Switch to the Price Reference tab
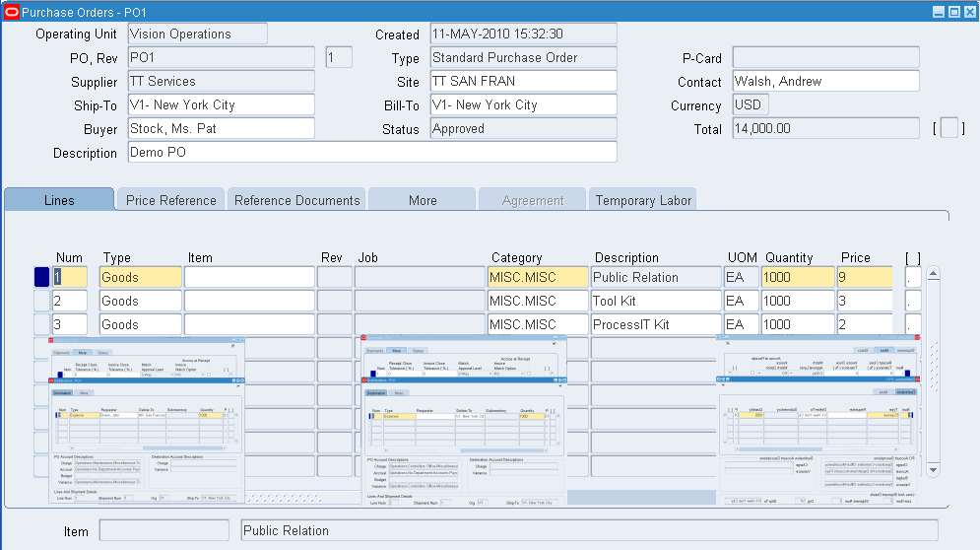980x550 pixels. point(170,200)
